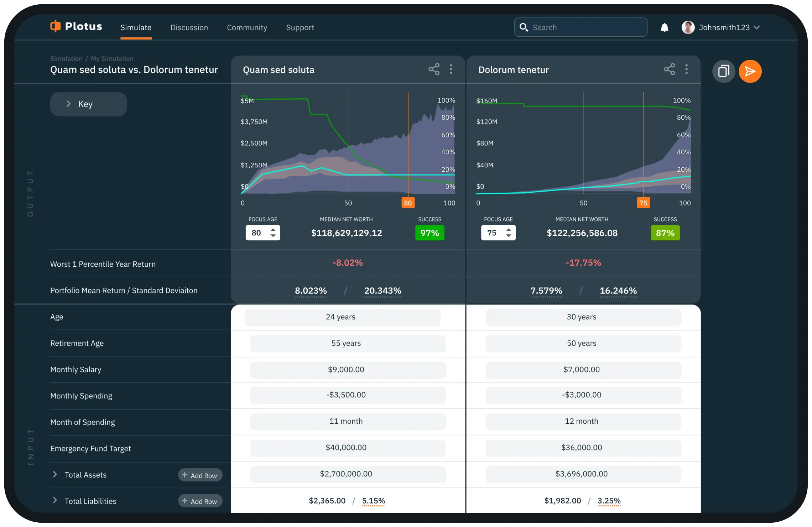Expand the Total Assets row
The height and width of the screenshot is (527, 812).
55,474
